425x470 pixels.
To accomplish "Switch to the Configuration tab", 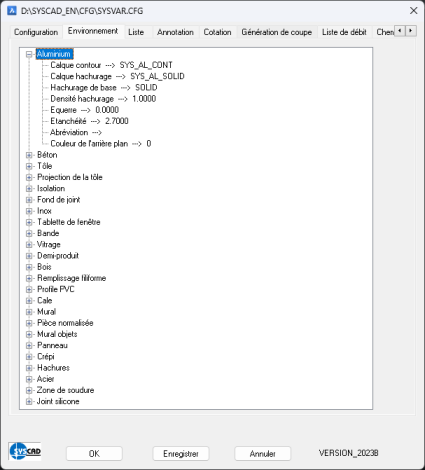I will pos(36,32).
